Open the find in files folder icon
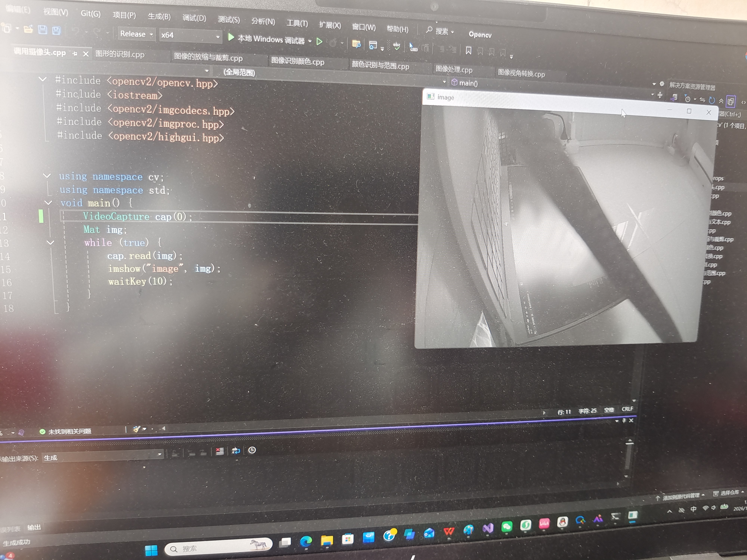Viewport: 747px width, 560px height. coord(356,44)
